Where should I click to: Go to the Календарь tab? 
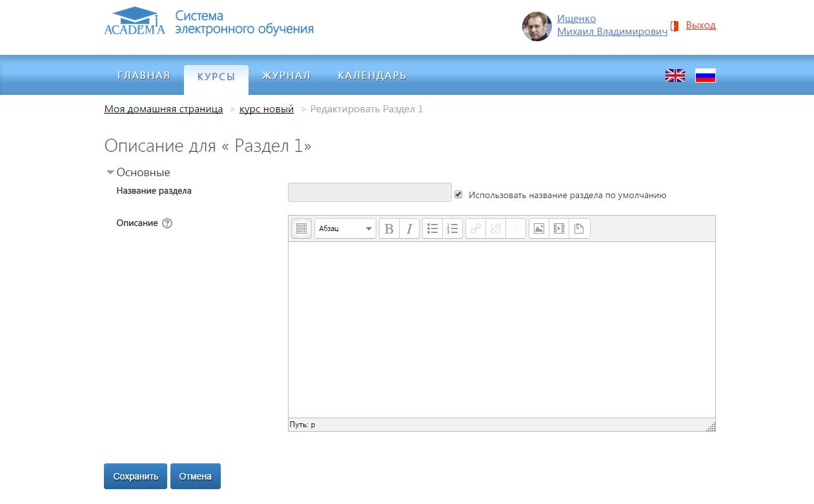click(x=372, y=76)
